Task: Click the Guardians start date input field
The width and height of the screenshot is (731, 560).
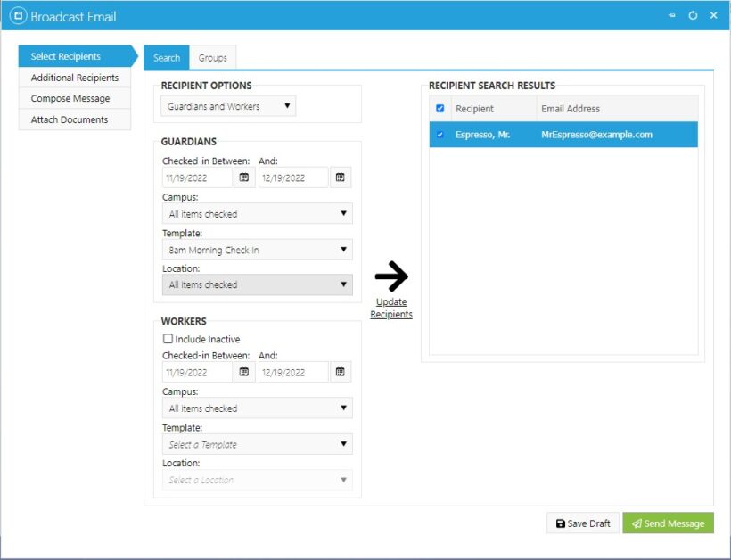Action: point(197,177)
